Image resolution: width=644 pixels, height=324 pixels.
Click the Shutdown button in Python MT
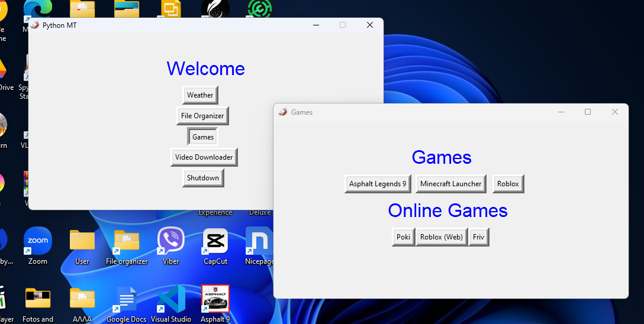point(203,178)
